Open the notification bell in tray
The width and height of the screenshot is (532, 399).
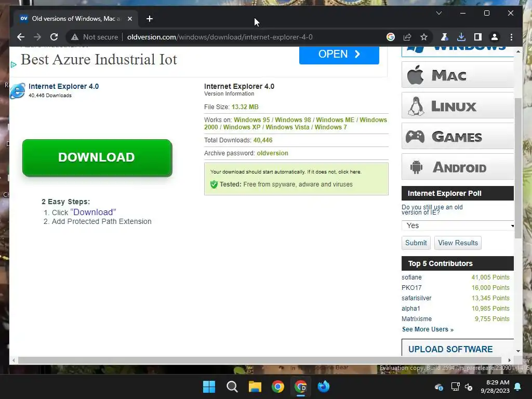(x=518, y=387)
